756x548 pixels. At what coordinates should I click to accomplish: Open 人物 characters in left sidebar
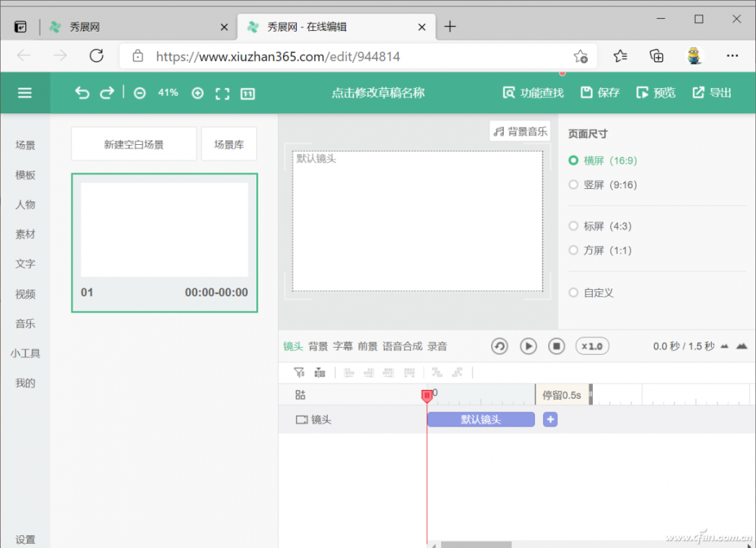[x=25, y=204]
